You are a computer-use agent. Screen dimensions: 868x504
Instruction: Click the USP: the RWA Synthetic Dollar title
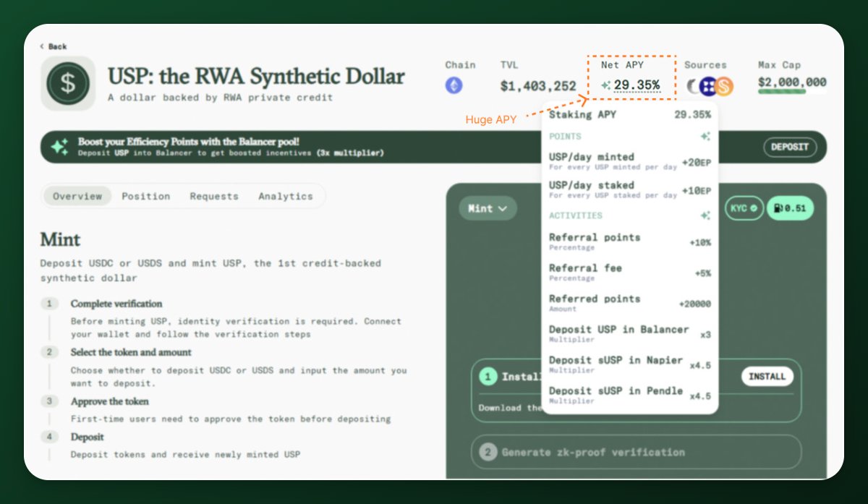click(256, 76)
